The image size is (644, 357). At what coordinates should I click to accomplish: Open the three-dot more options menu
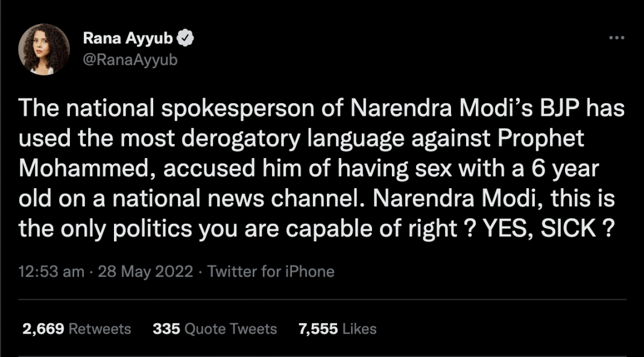click(616, 38)
